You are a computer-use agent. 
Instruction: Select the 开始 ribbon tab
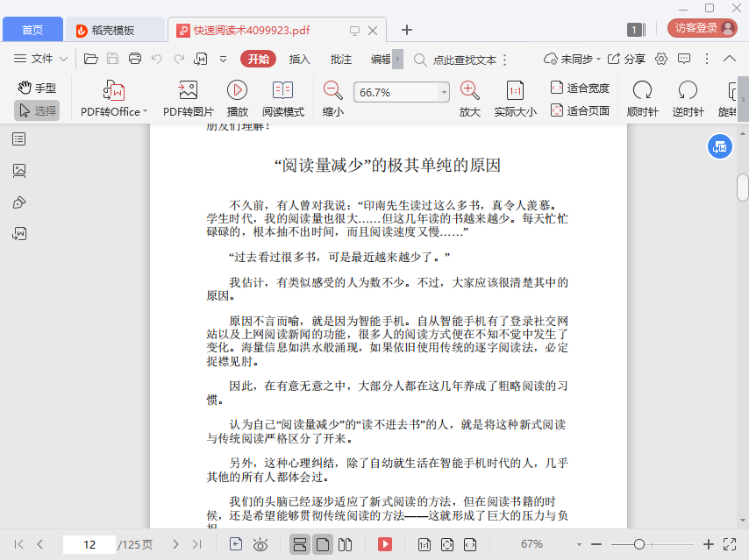pos(259,60)
